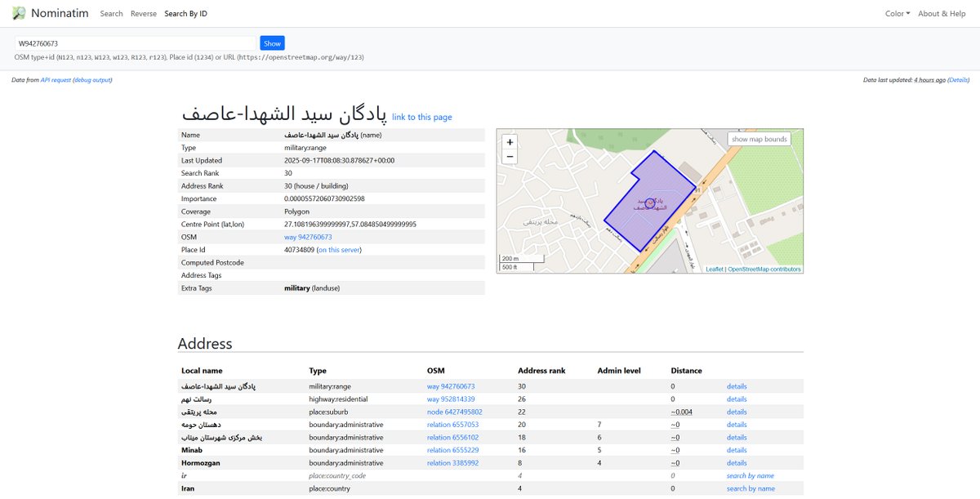The width and height of the screenshot is (980, 499).
Task: Click the Address rank column header
Action: coord(542,371)
